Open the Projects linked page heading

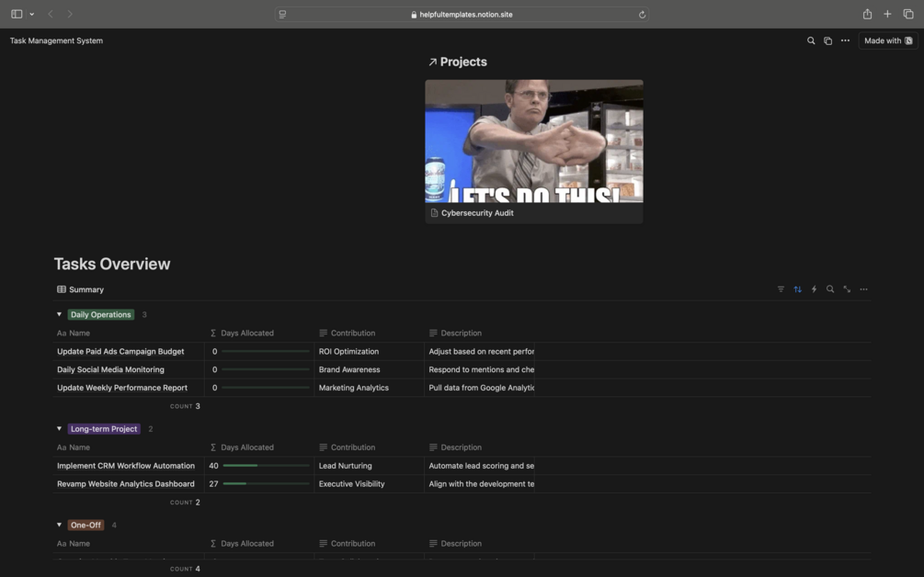pos(458,62)
